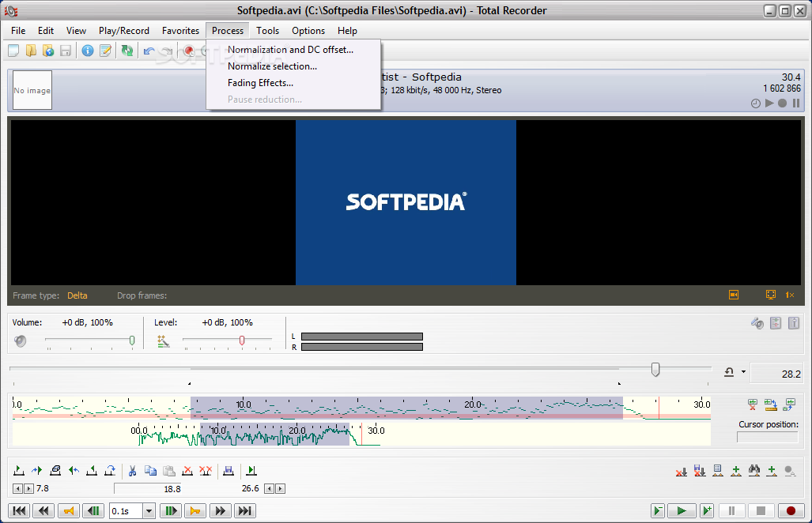Click the red X waveform zoom icon
This screenshot has width=812, height=523.
tap(753, 404)
